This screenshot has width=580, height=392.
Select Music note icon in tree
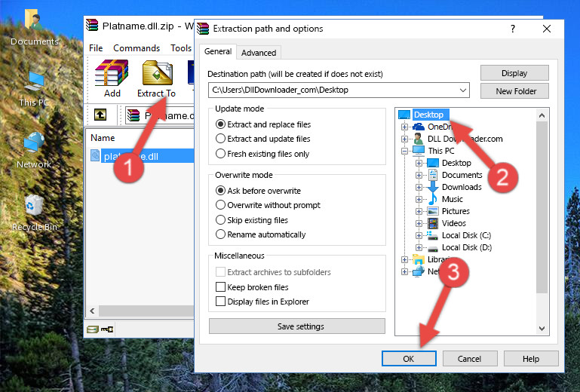pyautogui.click(x=432, y=199)
